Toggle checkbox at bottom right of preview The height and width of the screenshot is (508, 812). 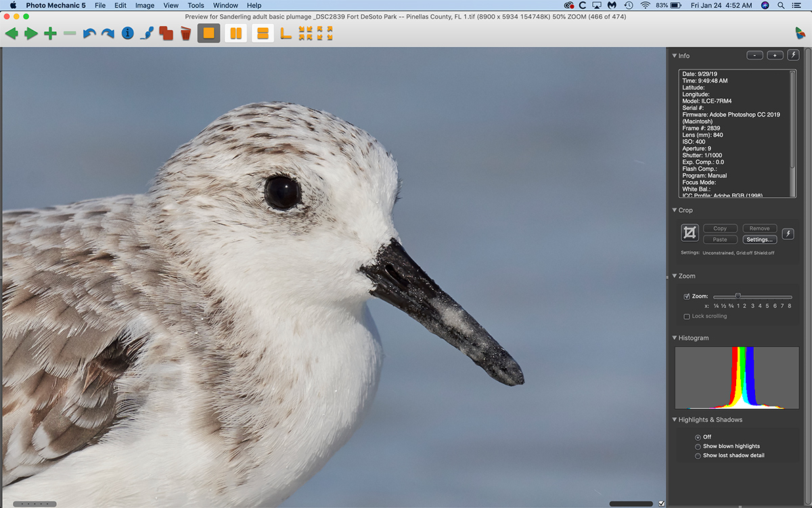pos(661,503)
